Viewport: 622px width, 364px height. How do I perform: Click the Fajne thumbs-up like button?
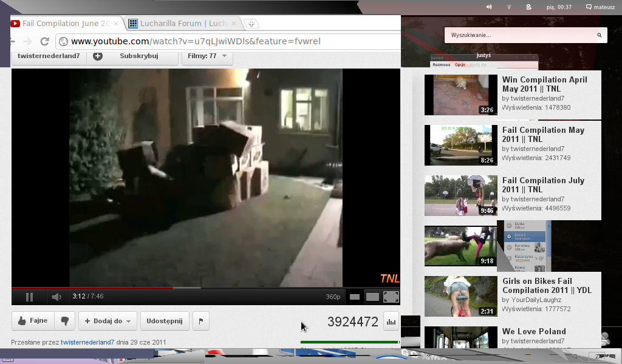point(33,321)
